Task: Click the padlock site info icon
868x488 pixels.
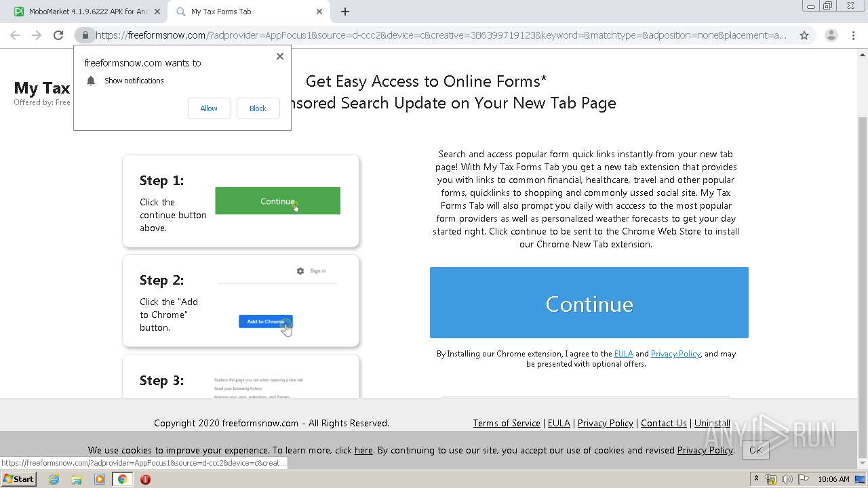Action: tap(85, 35)
